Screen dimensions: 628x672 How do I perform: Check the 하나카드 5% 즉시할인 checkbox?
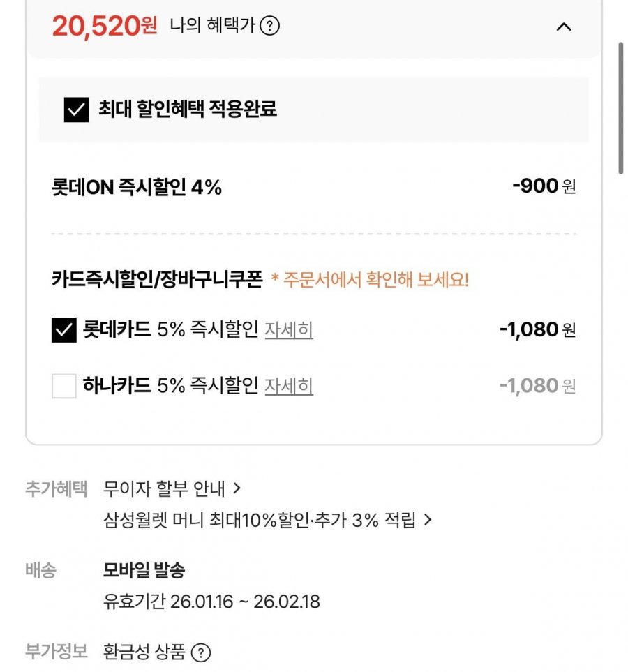click(64, 386)
